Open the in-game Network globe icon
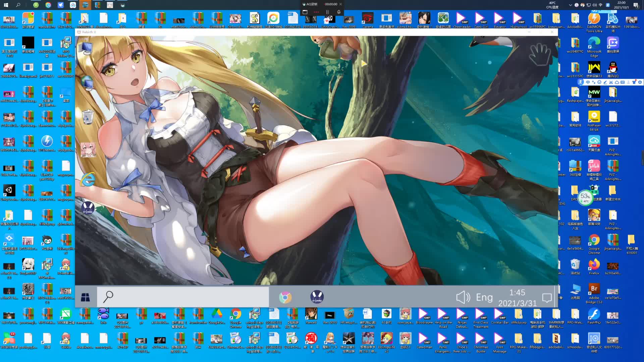This screenshot has width=644, height=362. coord(88,83)
